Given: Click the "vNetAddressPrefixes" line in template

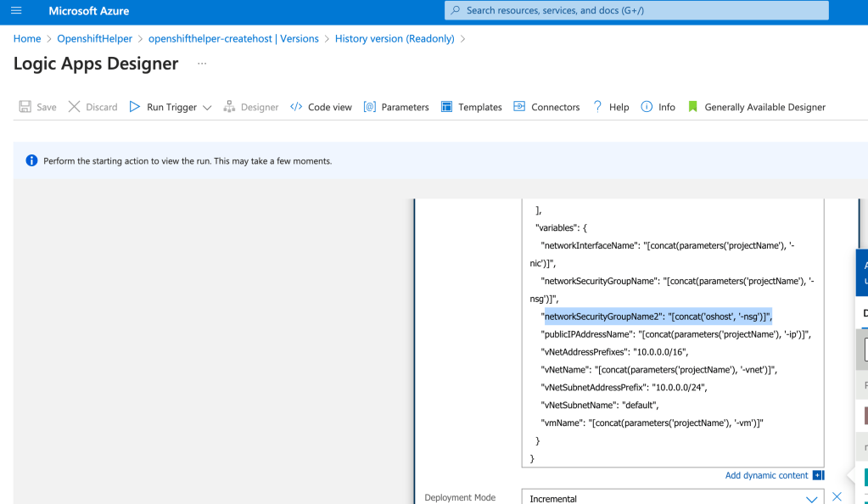Looking at the screenshot, I should tap(614, 351).
